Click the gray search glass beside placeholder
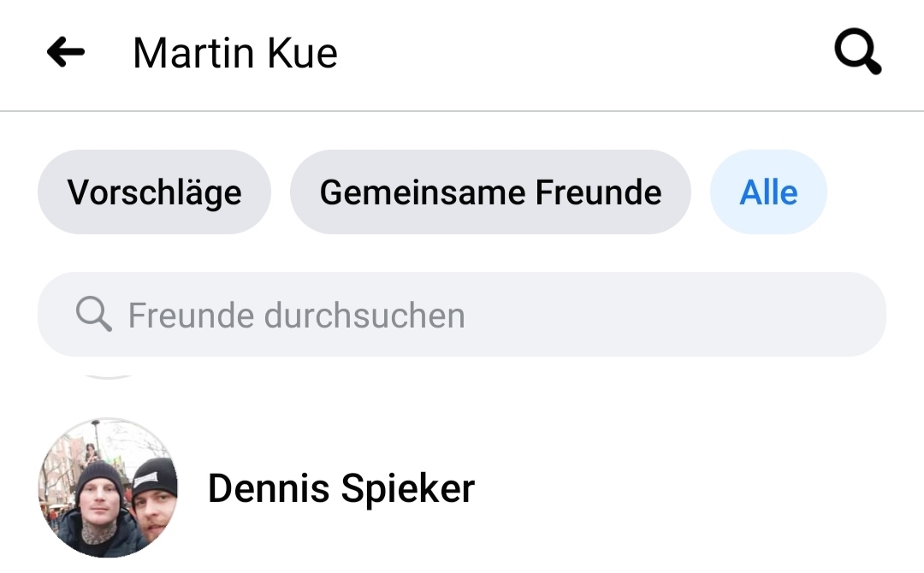924x573 pixels. (93, 315)
